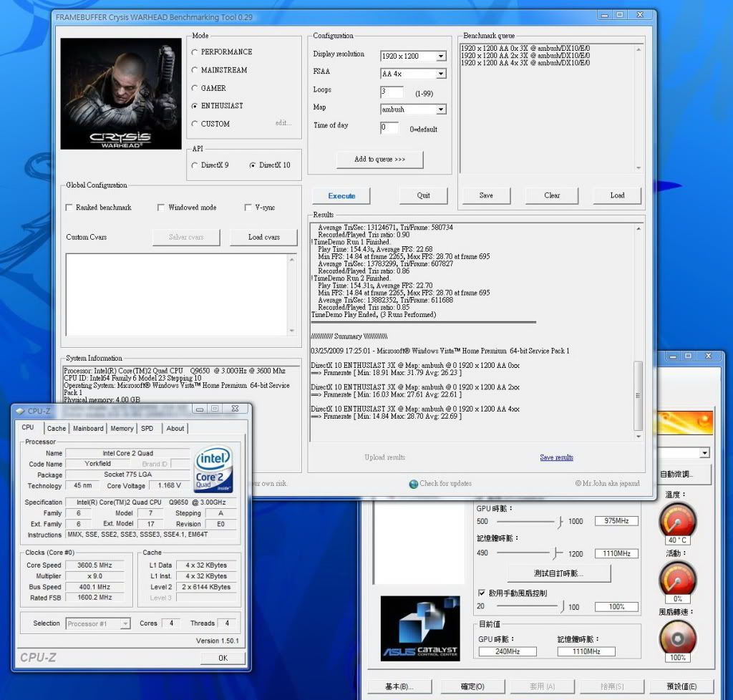This screenshot has width=733, height=700.
Task: Switch to the CPU tab in CPU-Z
Action: point(28,427)
